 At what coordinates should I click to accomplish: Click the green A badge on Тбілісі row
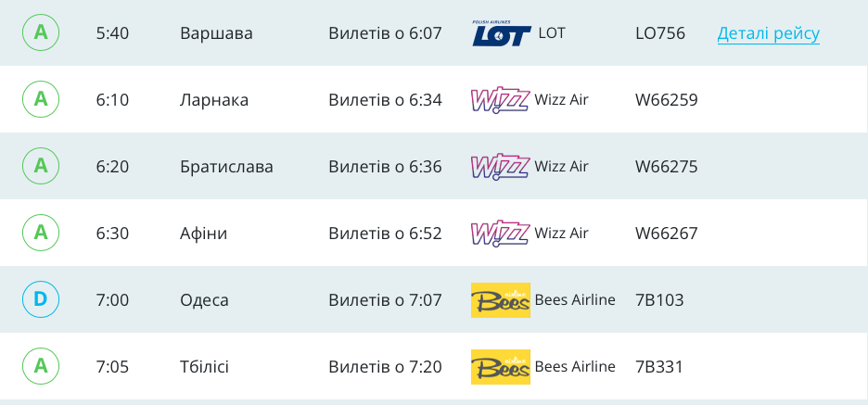pyautogui.click(x=41, y=367)
